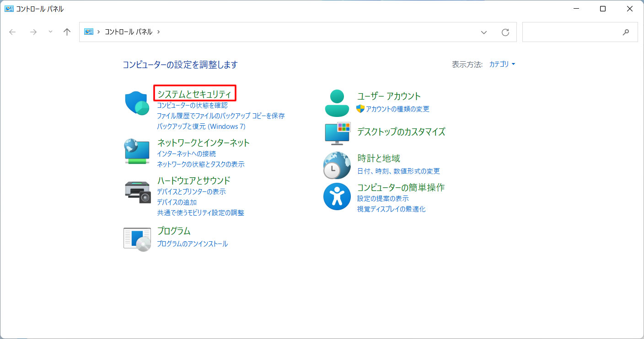The image size is (644, 339).
Task: Click 日付、時刻、数値形式の変更 link
Action: 398,171
